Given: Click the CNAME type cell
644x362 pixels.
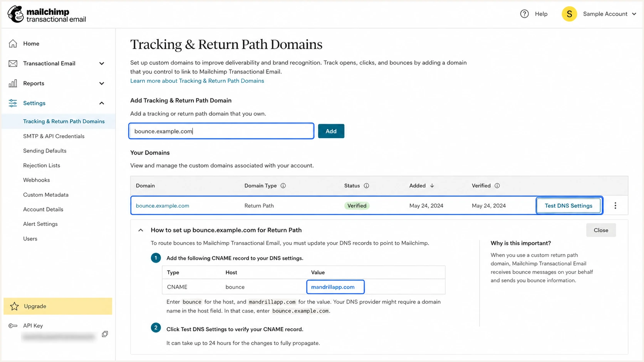Looking at the screenshot, I should pos(177,287).
